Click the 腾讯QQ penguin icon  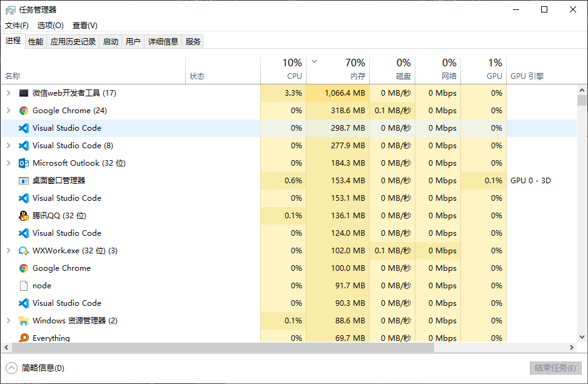[x=24, y=216]
